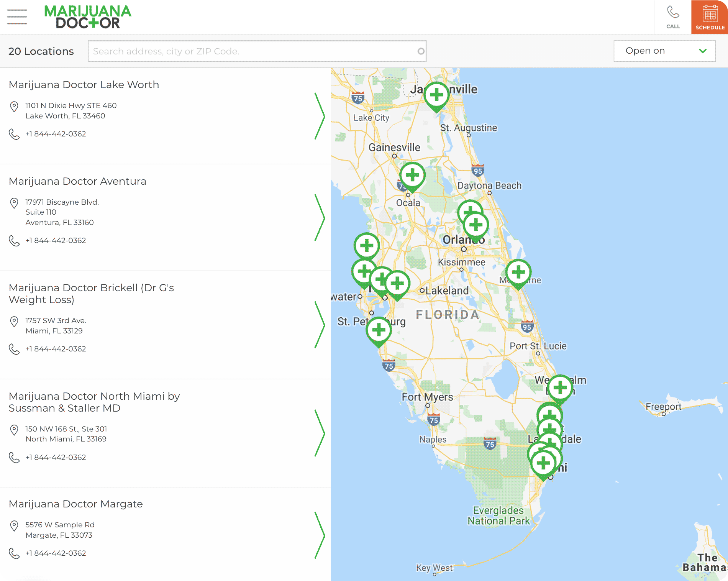Expand North Miami location chevron

point(320,433)
